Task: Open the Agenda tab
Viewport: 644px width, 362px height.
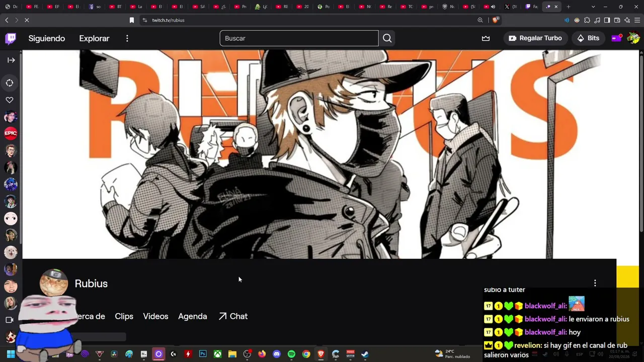Action: (193, 316)
